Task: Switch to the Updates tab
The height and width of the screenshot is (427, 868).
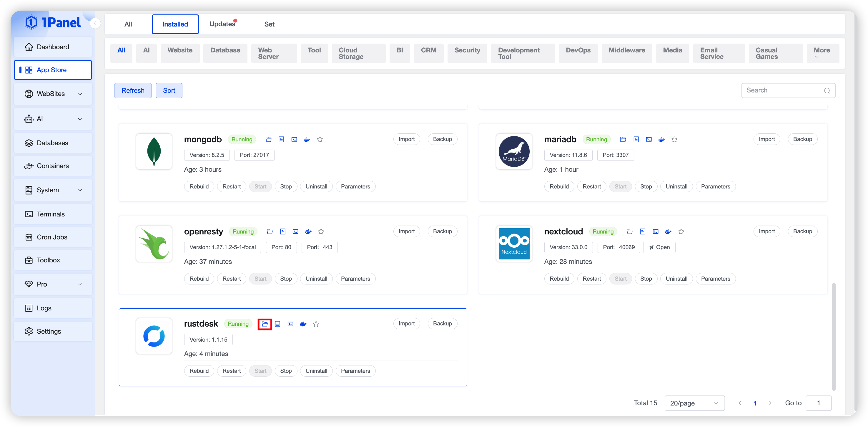Action: pyautogui.click(x=222, y=24)
